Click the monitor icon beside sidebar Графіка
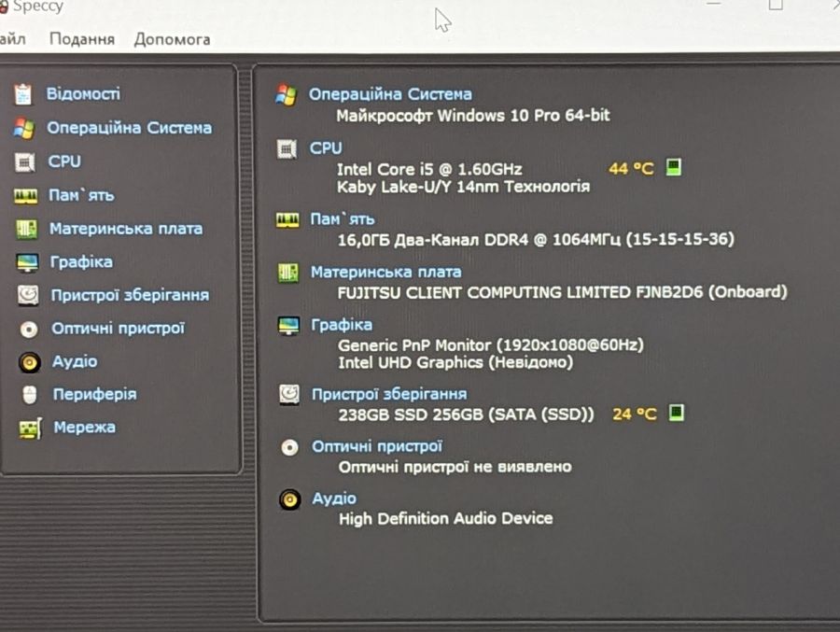Viewport: 840px width, 632px height. [x=27, y=262]
